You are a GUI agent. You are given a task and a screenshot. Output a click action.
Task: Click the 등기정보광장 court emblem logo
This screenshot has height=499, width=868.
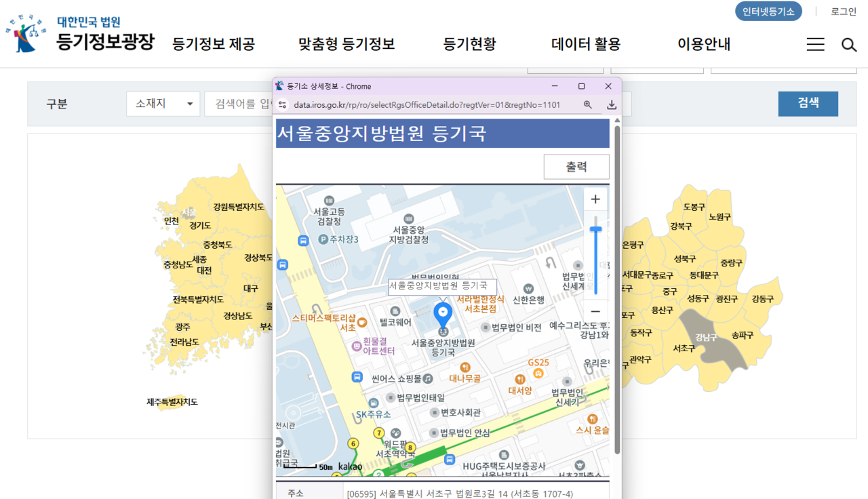coord(26,33)
